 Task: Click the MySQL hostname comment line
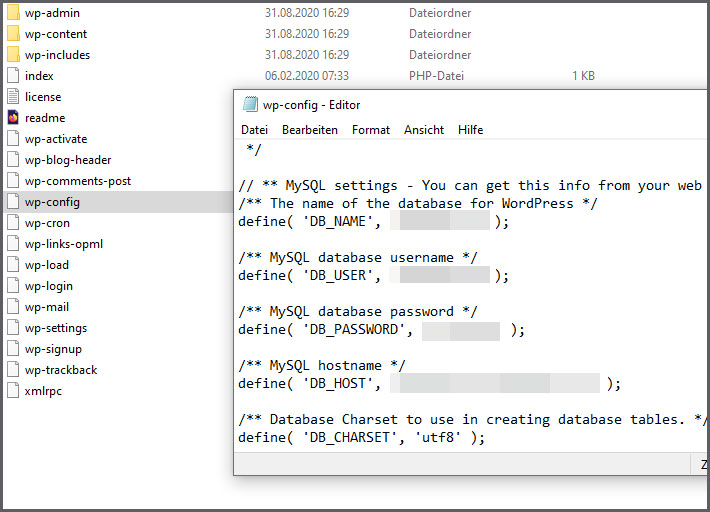click(x=322, y=365)
